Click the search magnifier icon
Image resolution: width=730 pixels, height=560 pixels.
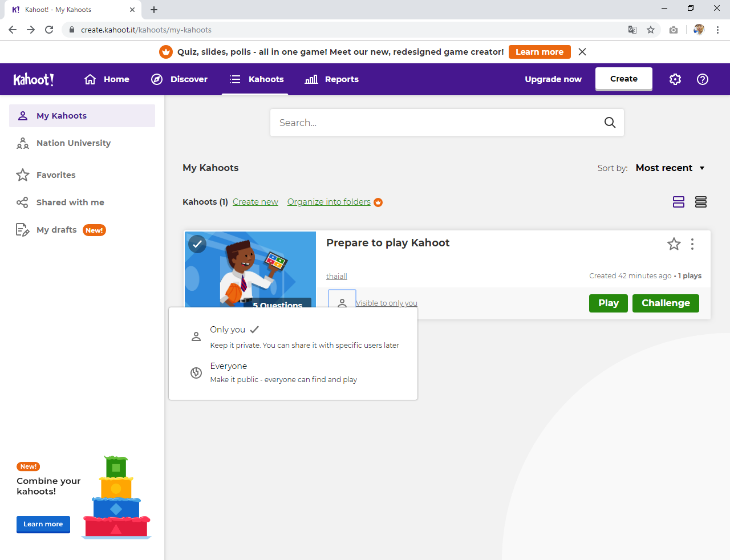coord(610,123)
